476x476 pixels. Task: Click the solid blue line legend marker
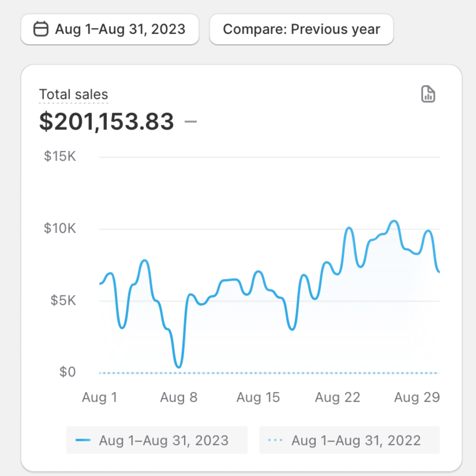(83, 440)
